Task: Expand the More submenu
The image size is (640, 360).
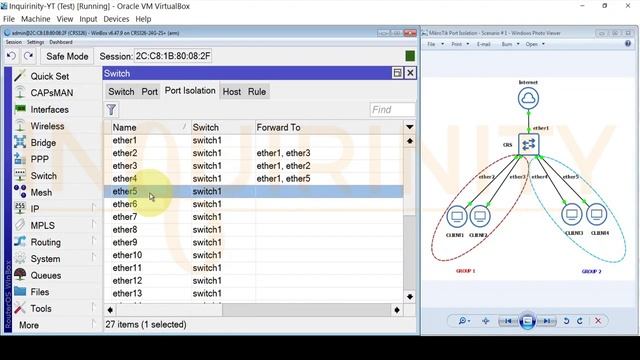Action: pyautogui.click(x=93, y=325)
